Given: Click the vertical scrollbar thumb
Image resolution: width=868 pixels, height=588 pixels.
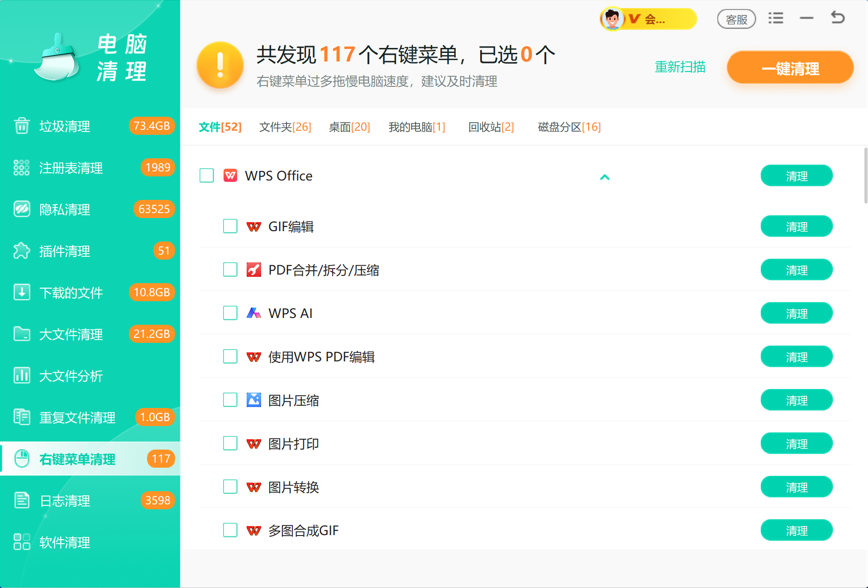Looking at the screenshot, I should (865, 175).
